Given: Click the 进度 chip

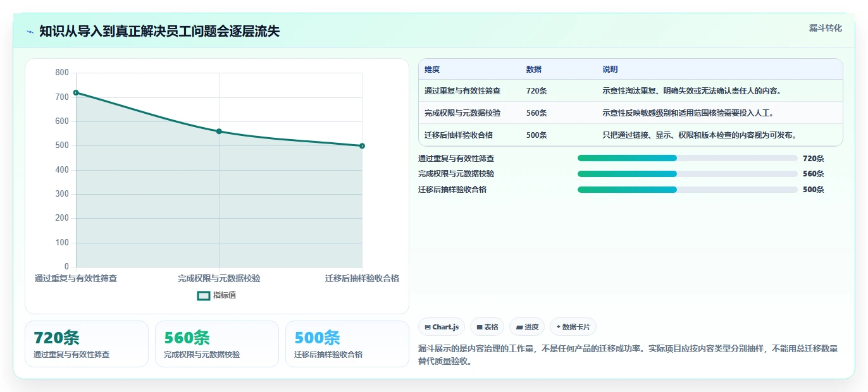Looking at the screenshot, I should click(x=527, y=327).
